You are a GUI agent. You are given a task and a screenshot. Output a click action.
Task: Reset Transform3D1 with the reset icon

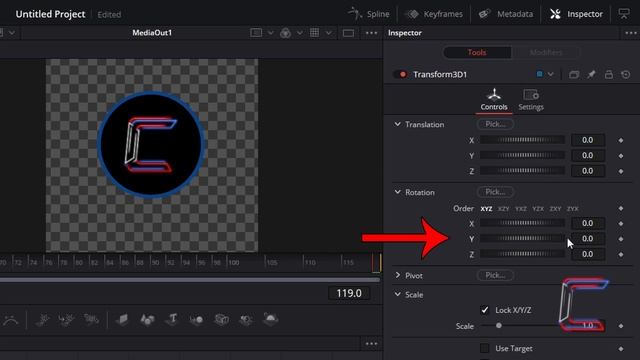point(626,74)
